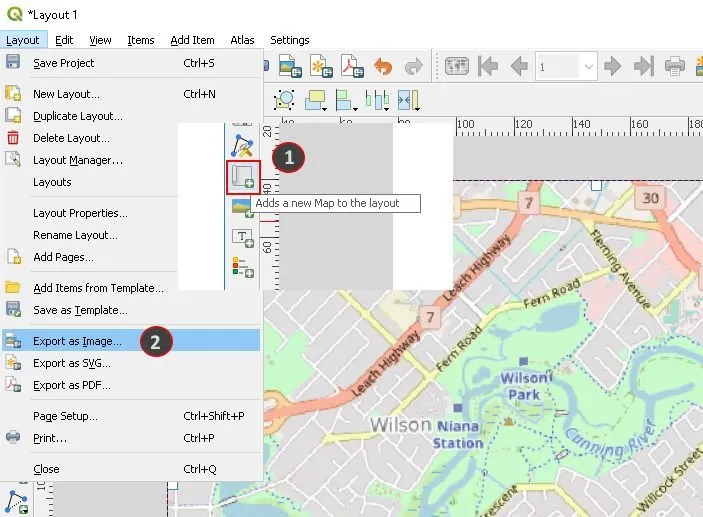Click the Add Label T icon
Viewport: 703px width, 517px height.
coord(243,238)
